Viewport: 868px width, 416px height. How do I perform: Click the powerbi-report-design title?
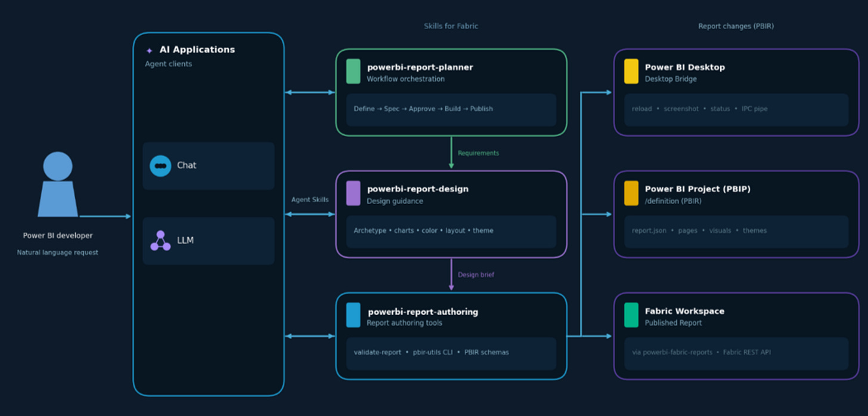coord(418,189)
